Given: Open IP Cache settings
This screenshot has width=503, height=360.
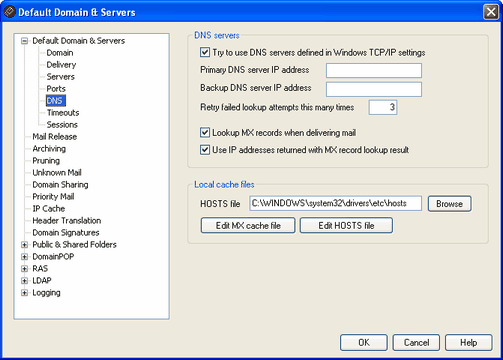Looking at the screenshot, I should tap(49, 209).
